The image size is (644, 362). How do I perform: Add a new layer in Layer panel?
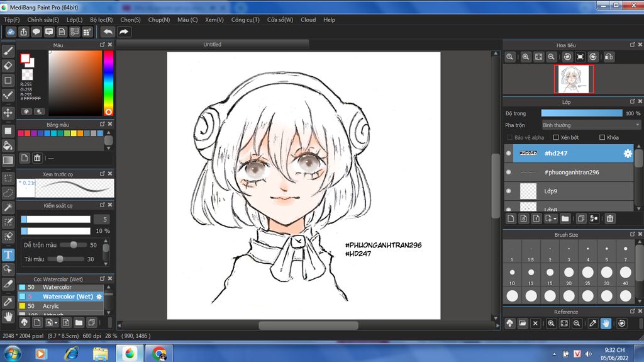511,219
